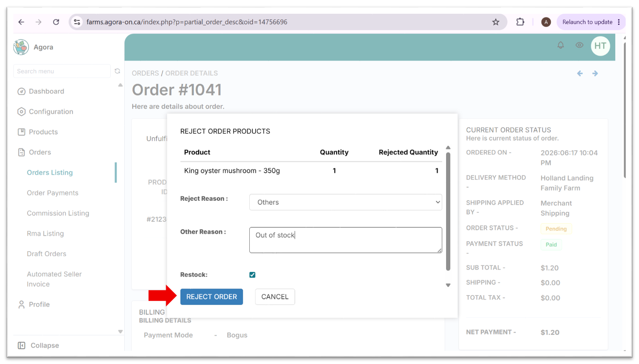Click sidebar scroll down arrow

point(120,332)
